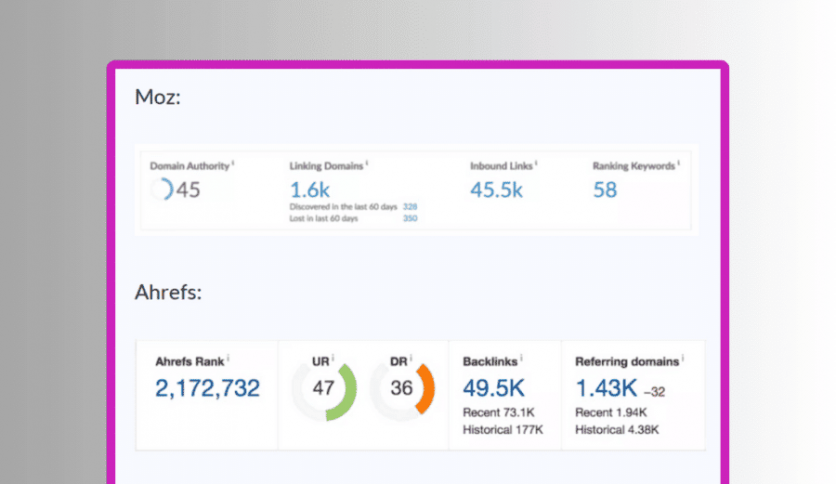Click the 'Moz:' heading

coord(158,97)
